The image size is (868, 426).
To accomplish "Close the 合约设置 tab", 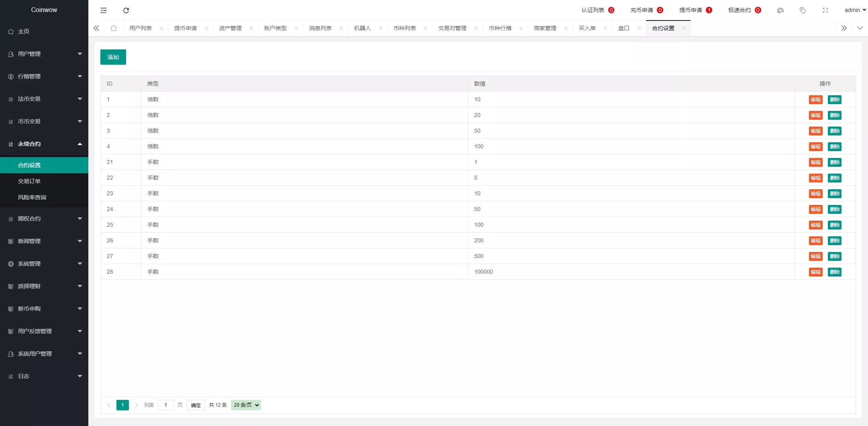I will pos(684,28).
